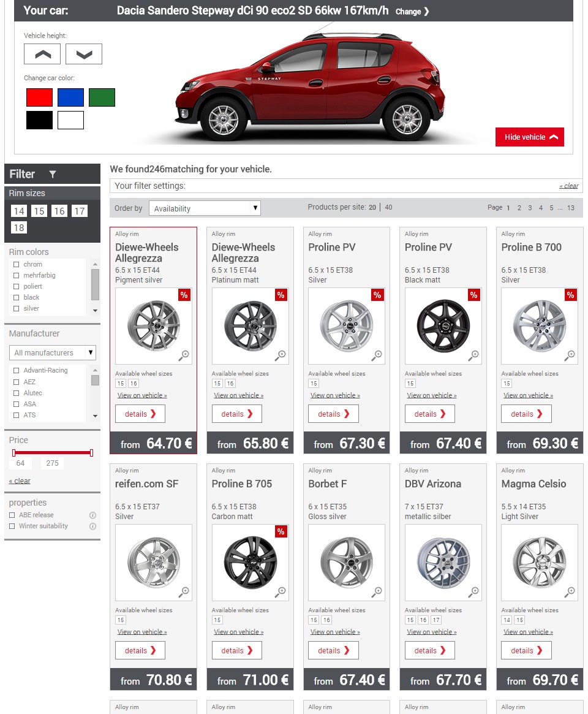Click discount badge on Proline B 705
The width and height of the screenshot is (588, 714).
click(x=281, y=531)
